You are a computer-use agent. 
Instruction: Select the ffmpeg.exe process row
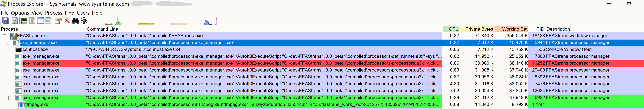[322, 105]
